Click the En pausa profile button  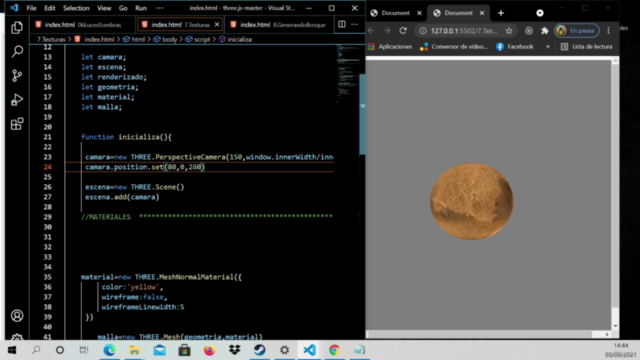[x=576, y=31]
